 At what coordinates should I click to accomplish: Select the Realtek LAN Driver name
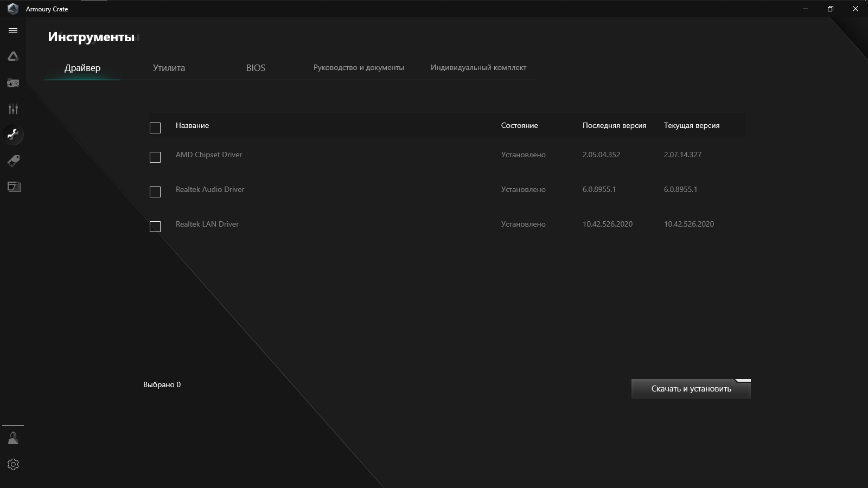point(207,224)
